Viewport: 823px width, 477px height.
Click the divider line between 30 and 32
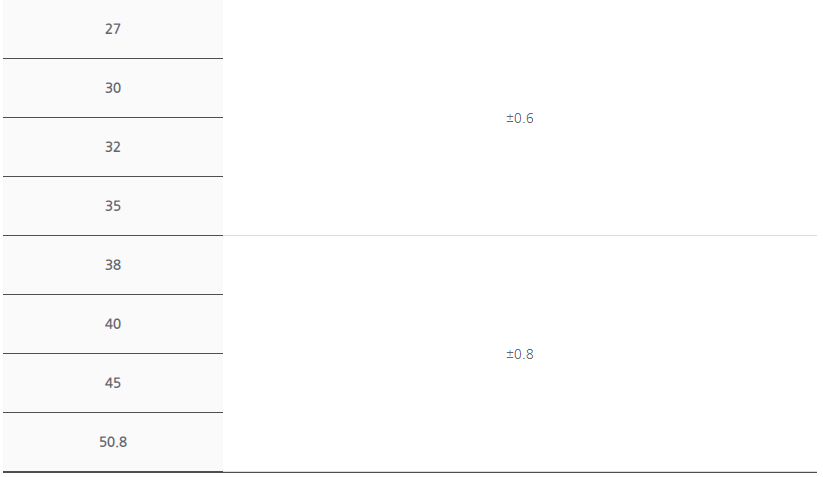tap(113, 118)
